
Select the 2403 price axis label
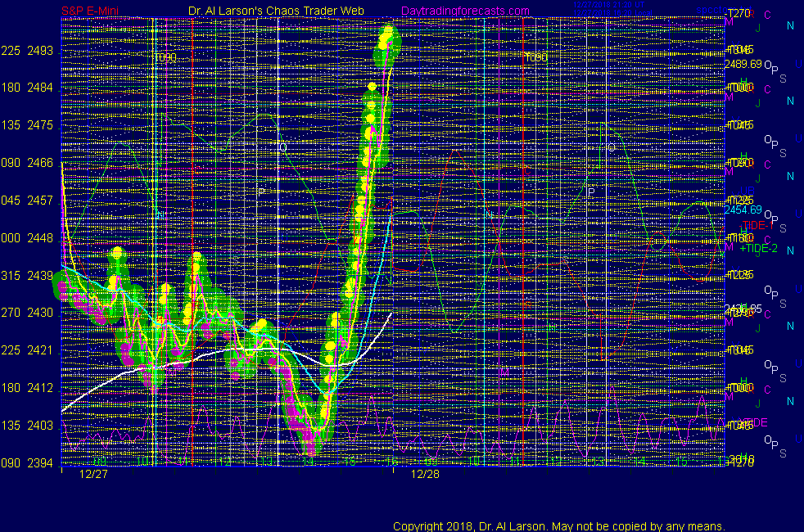click(x=40, y=426)
